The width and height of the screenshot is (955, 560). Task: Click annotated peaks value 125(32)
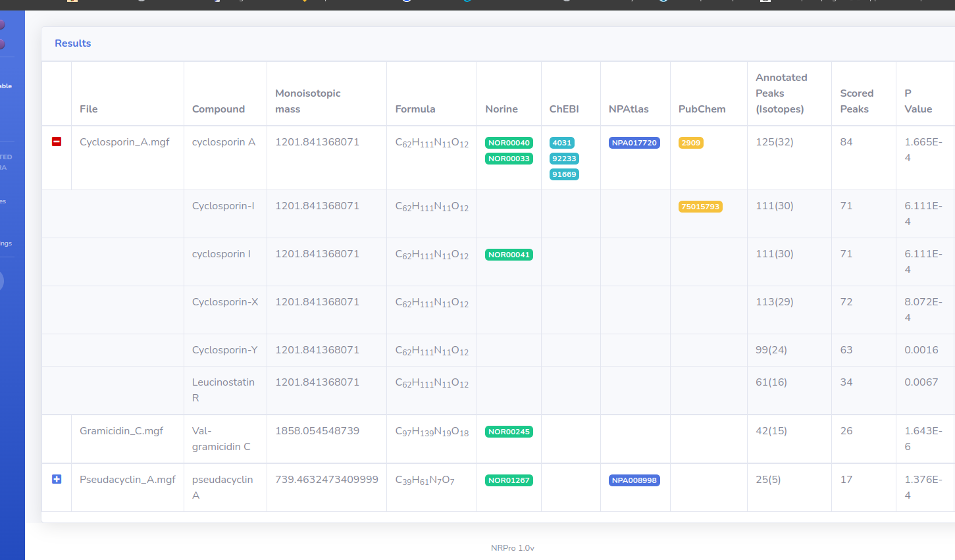(775, 142)
